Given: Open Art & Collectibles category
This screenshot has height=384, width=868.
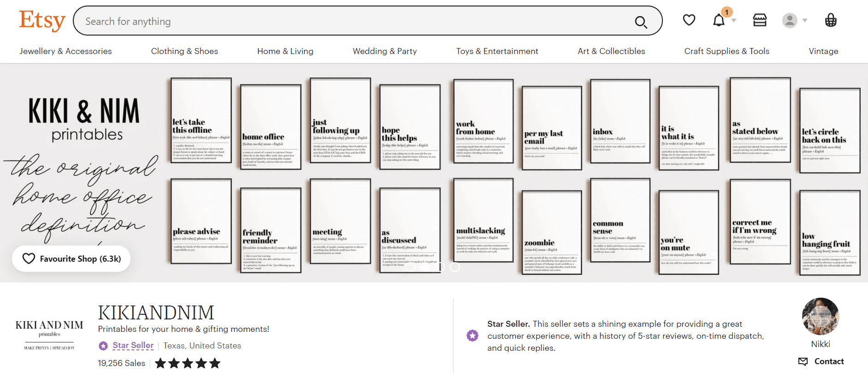Looking at the screenshot, I should 611,51.
